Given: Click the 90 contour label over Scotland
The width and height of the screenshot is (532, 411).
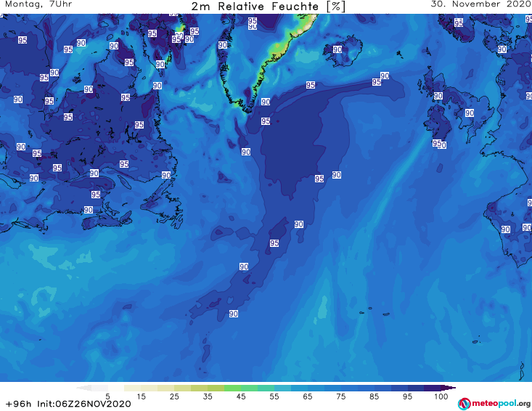Looking at the screenshot, I should coord(438,96).
